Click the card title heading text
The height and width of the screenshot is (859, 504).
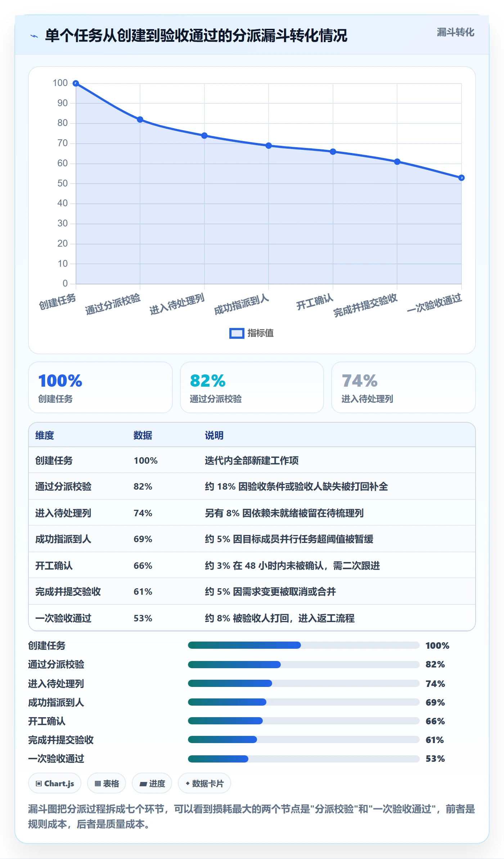click(x=196, y=36)
